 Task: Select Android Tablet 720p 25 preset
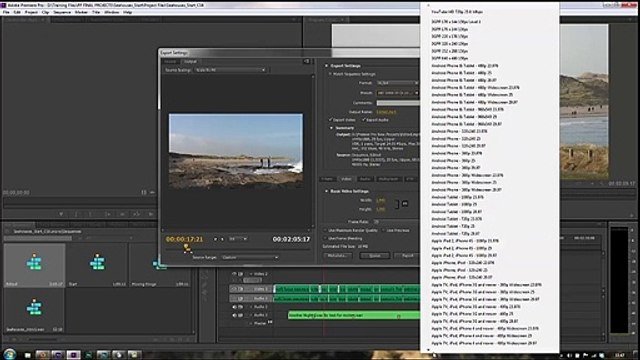coord(453,227)
